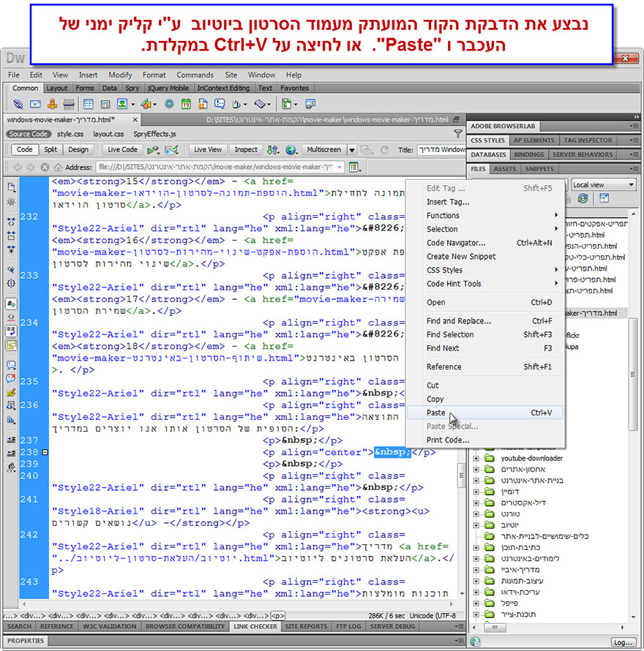This screenshot has height=651, width=644.
Task: Click the Code view button
Action: coord(24,150)
